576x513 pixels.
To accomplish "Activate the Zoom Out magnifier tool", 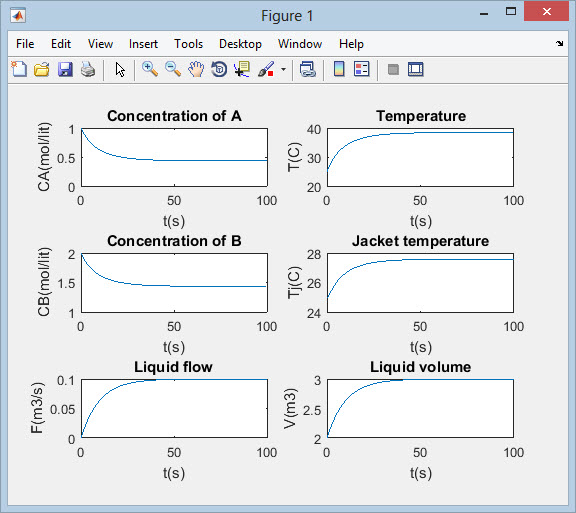I will 173,69.
